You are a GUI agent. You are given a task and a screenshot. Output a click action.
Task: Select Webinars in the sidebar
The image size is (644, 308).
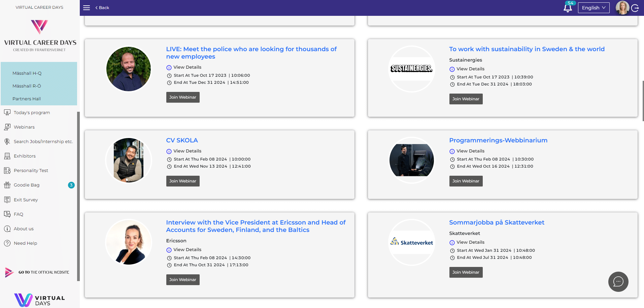tap(24, 127)
